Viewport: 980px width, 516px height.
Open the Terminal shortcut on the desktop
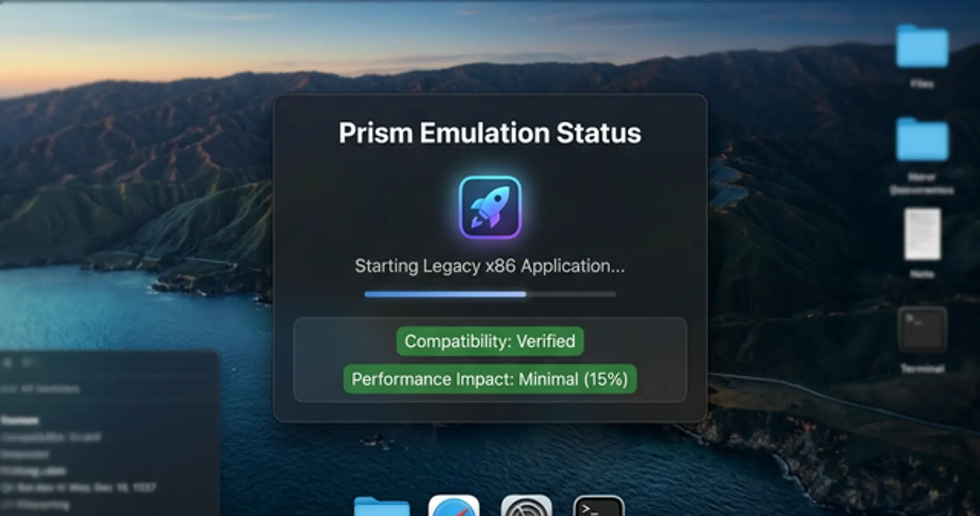tap(922, 329)
